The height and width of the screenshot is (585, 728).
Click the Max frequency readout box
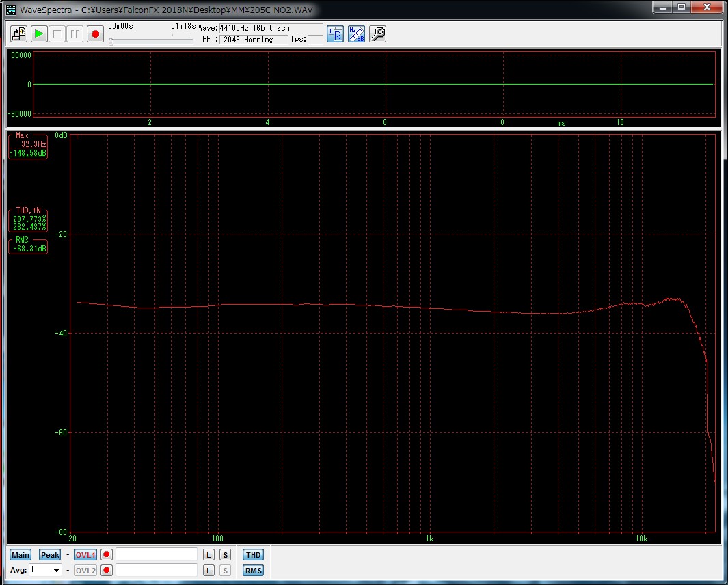[28, 146]
